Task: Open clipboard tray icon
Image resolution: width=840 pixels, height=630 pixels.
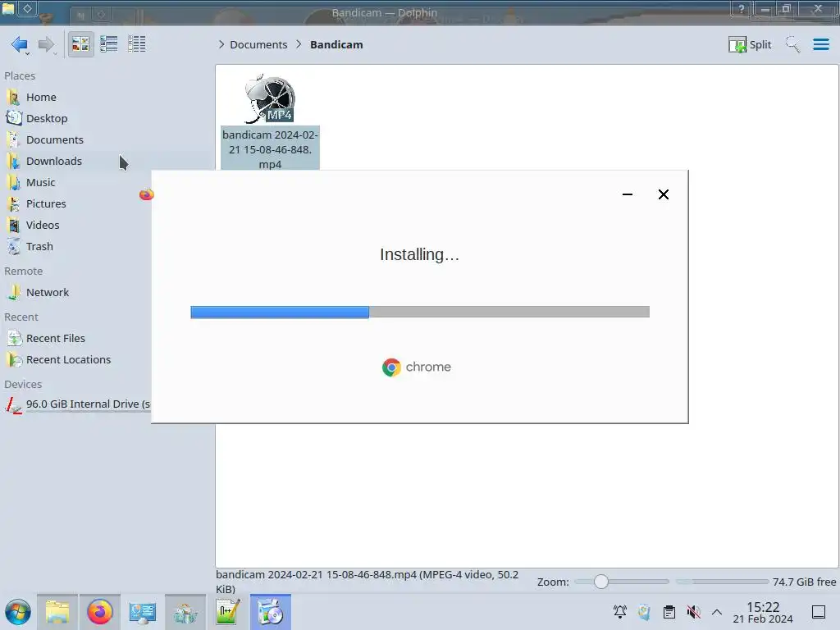Action: tap(669, 612)
